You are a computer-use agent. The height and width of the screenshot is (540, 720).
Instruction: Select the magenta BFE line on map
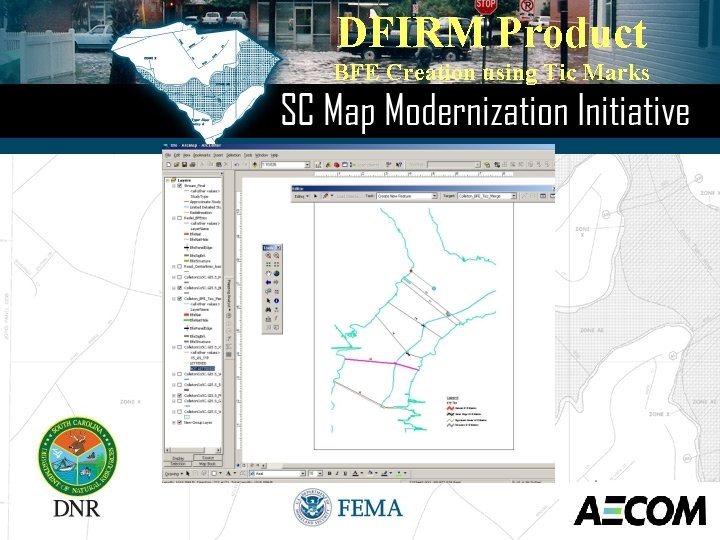[381, 363]
